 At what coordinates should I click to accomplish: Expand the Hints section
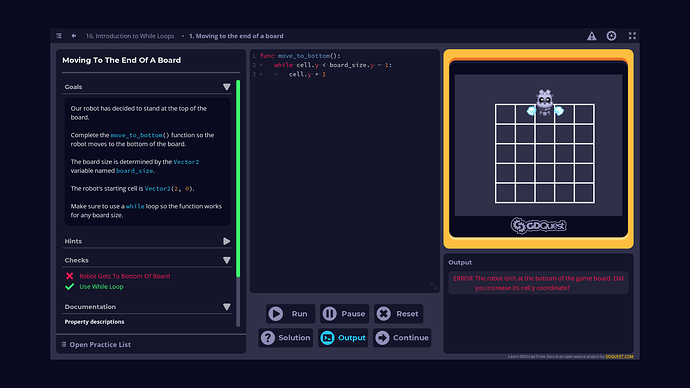(226, 241)
